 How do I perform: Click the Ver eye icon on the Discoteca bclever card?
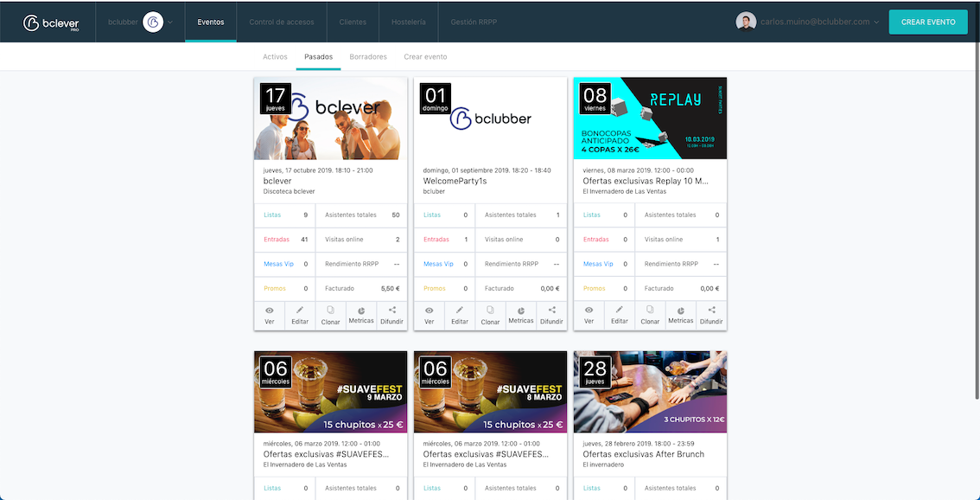[x=270, y=316]
